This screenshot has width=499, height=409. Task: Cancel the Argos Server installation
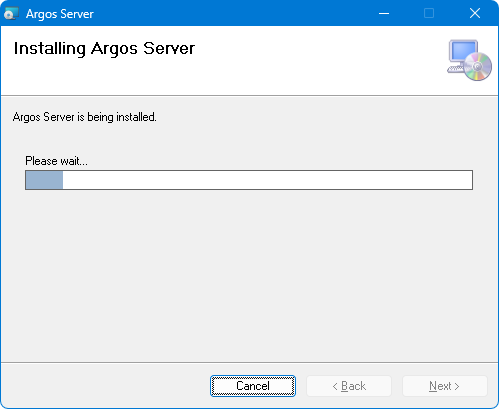(x=253, y=386)
